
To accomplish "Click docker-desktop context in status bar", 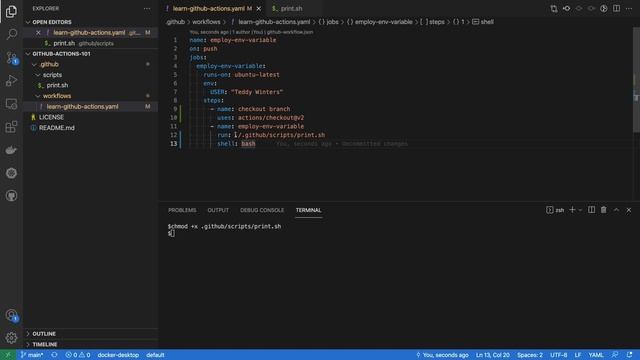I will pos(118,355).
